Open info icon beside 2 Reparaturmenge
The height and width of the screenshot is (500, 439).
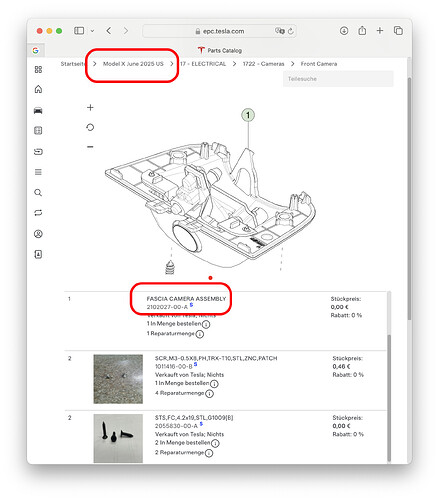pos(209,453)
